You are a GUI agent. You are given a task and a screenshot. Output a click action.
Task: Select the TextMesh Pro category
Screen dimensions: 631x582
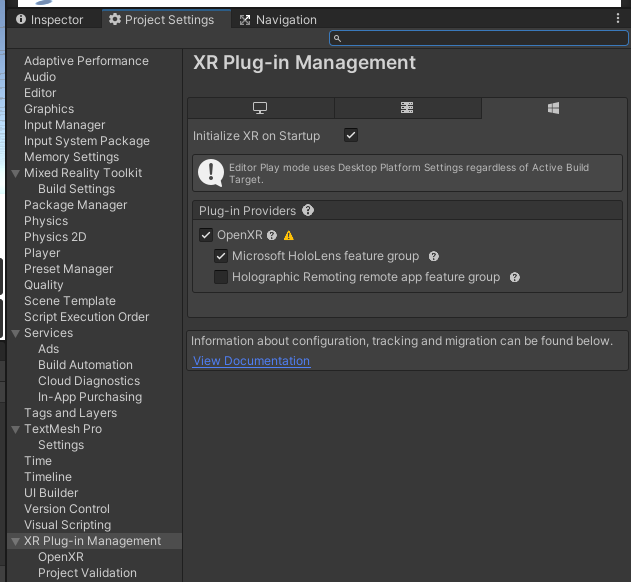click(x=63, y=429)
